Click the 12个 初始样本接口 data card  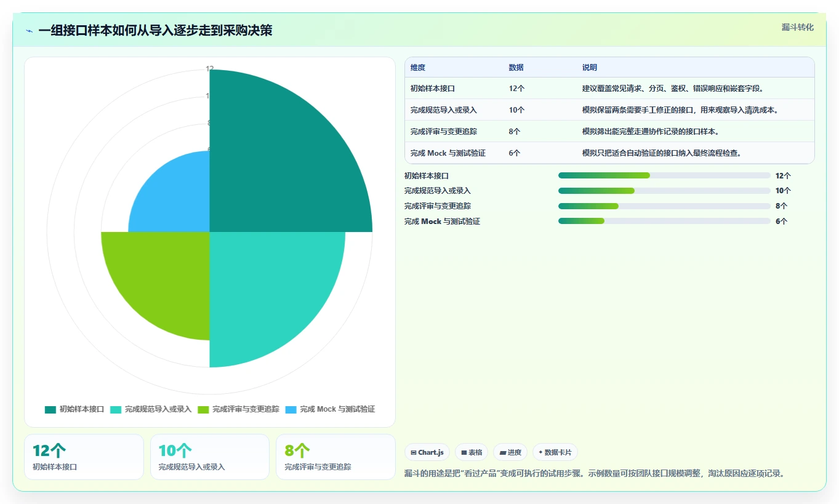coord(84,457)
